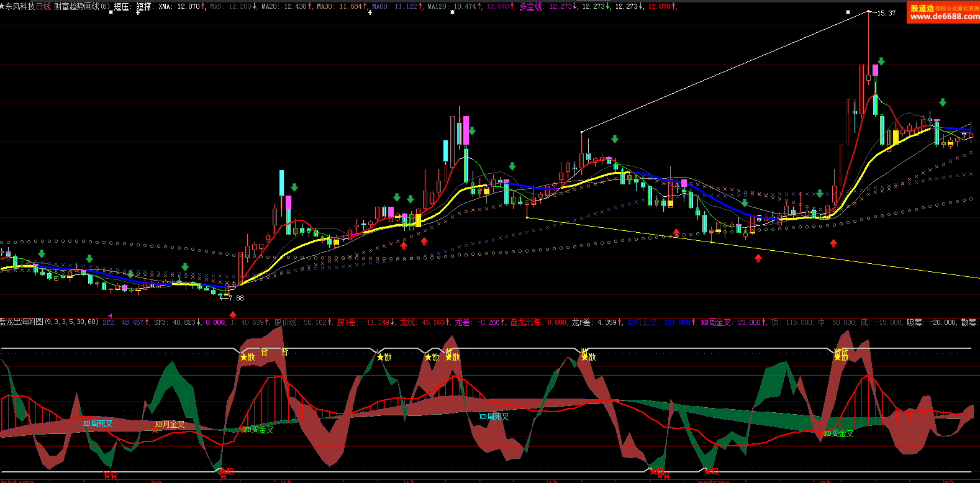Screen dimensions: 980x483
Task: Click the rightmost green down arrow signal
Action: [943, 102]
